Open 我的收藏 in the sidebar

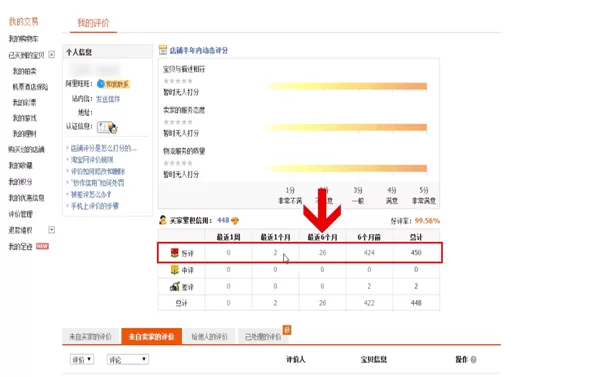point(21,165)
